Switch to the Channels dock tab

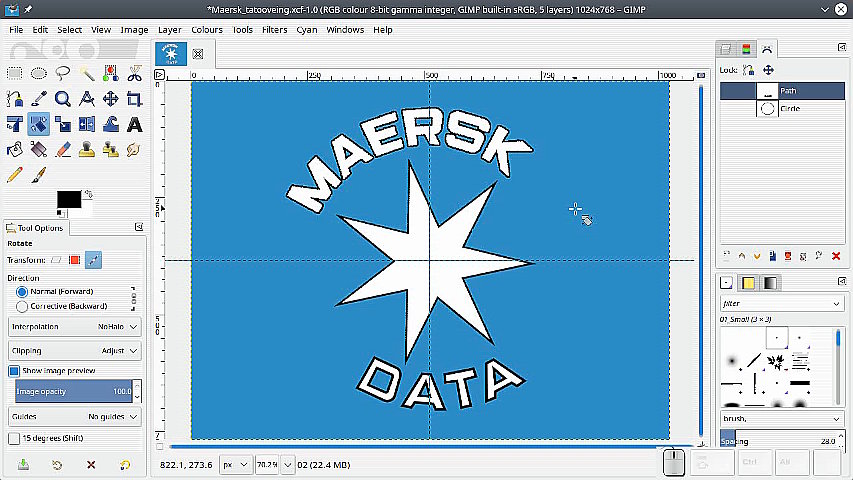tap(746, 49)
